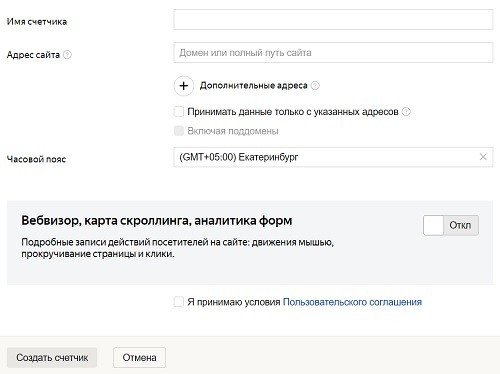
Task: Open help icon beside Принимать данные только с указанных адресов
Action: 406,112
